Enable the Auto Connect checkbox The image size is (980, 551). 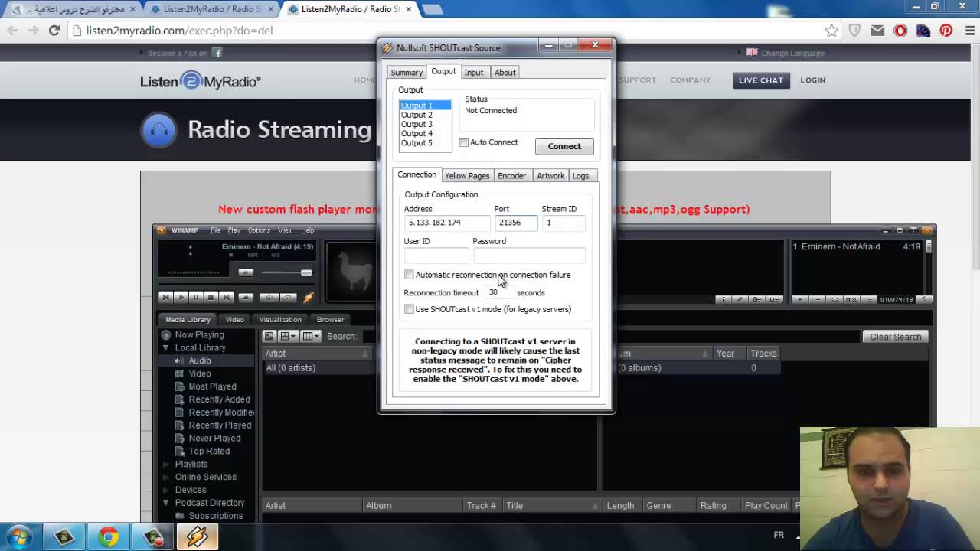[x=464, y=142]
